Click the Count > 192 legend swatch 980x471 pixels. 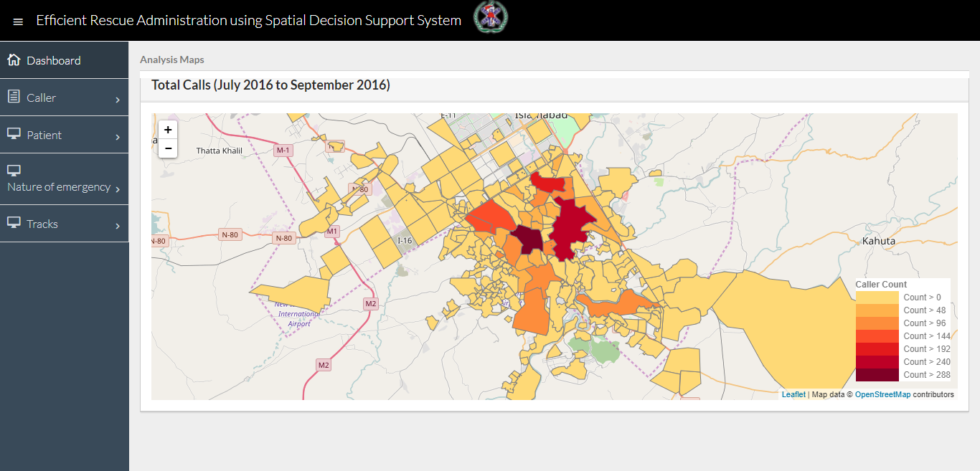click(877, 349)
